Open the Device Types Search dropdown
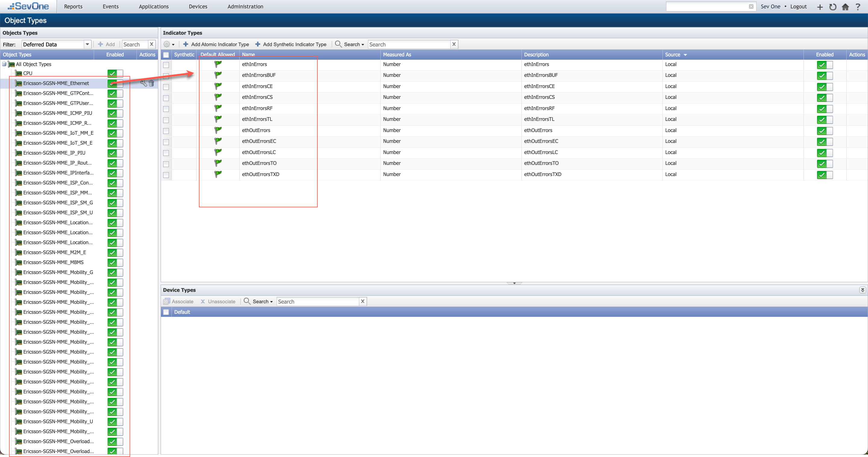Screen dimensions: 868x457 259,301
